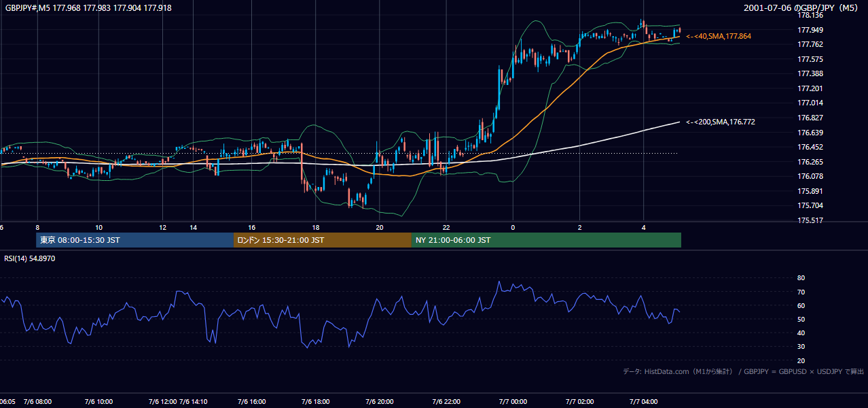Click the 7/7 00:00 bottom time label
868x408 pixels.
[x=513, y=401]
